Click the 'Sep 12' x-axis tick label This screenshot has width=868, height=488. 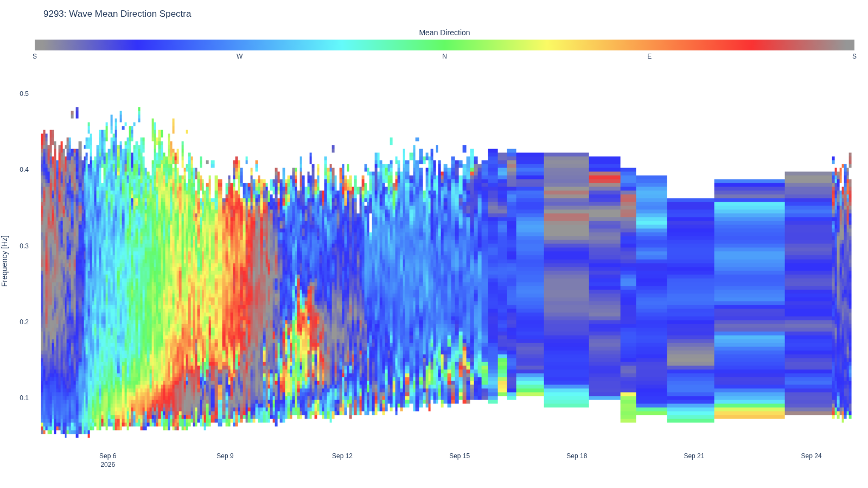(342, 456)
